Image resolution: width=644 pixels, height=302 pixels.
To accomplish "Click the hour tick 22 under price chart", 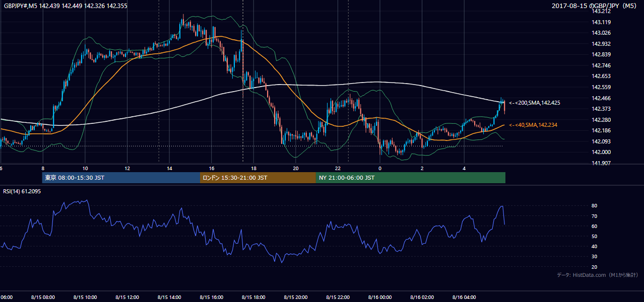I will (338, 169).
